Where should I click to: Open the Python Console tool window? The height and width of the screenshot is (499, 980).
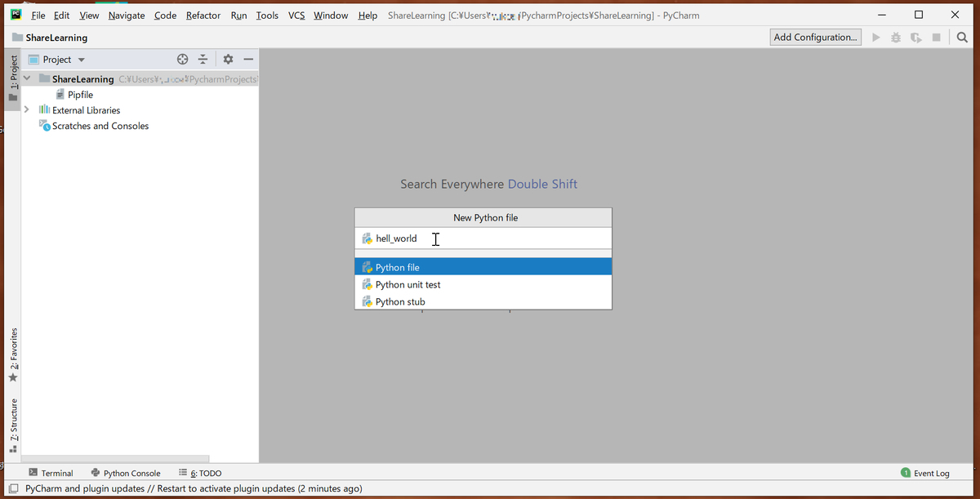[x=125, y=473]
